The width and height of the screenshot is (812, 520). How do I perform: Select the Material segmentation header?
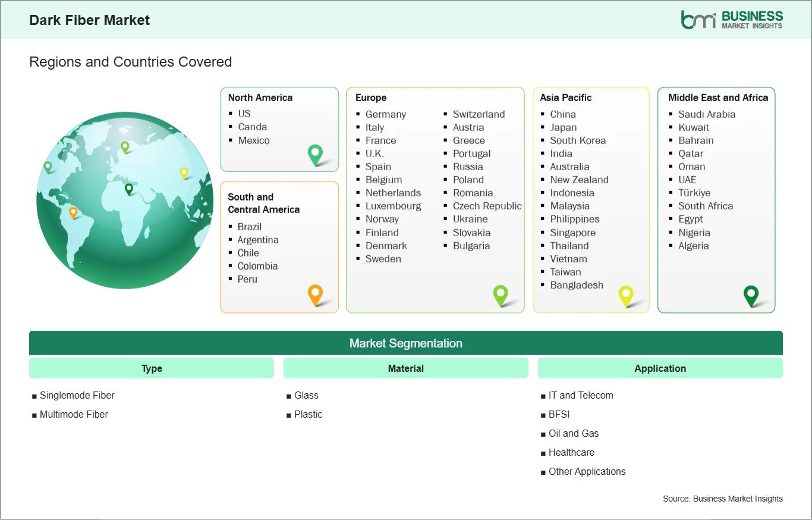[x=406, y=368]
